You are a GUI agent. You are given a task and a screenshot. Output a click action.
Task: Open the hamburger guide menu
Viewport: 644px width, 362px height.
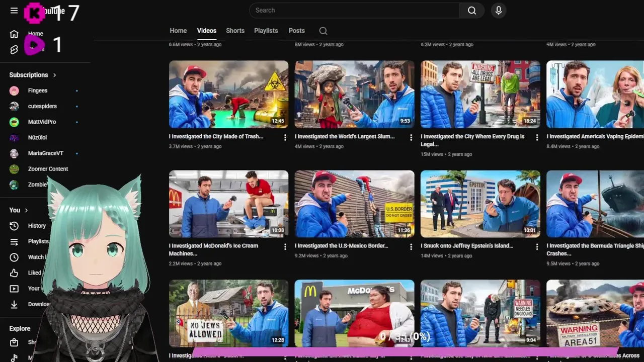point(14,11)
